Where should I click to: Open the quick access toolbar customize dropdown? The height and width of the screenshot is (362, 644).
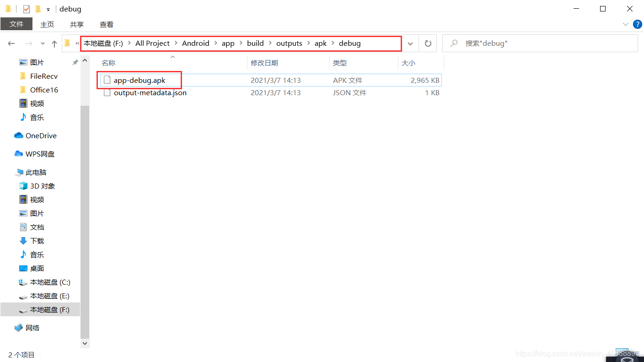click(x=48, y=9)
